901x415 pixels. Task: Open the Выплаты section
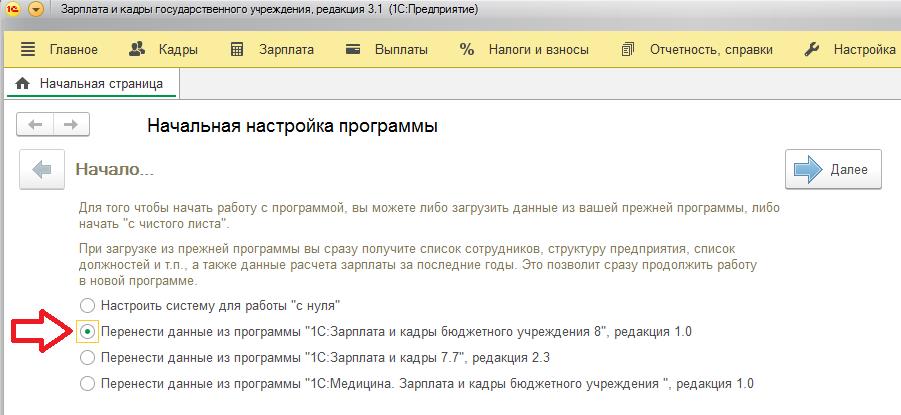point(386,49)
